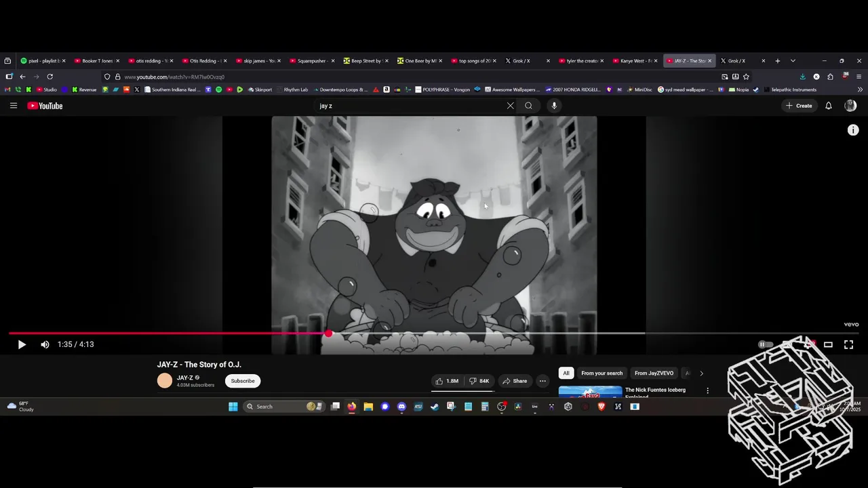
Task: Go to YouTube home via logo
Action: pyautogui.click(x=45, y=106)
